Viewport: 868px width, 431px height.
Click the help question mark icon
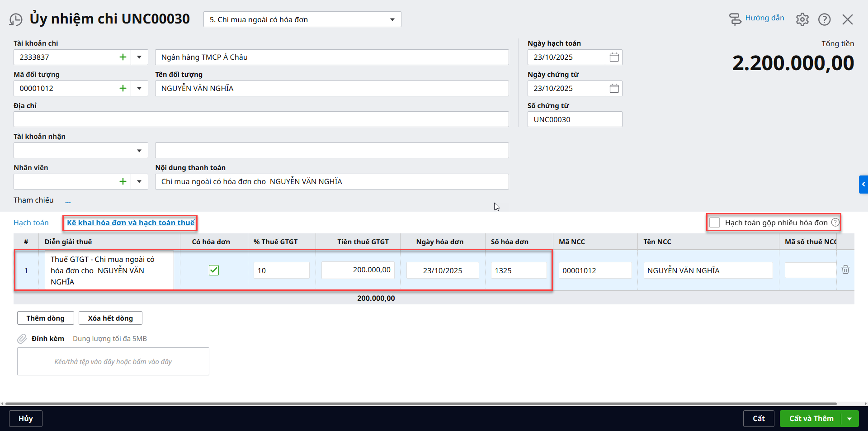824,19
